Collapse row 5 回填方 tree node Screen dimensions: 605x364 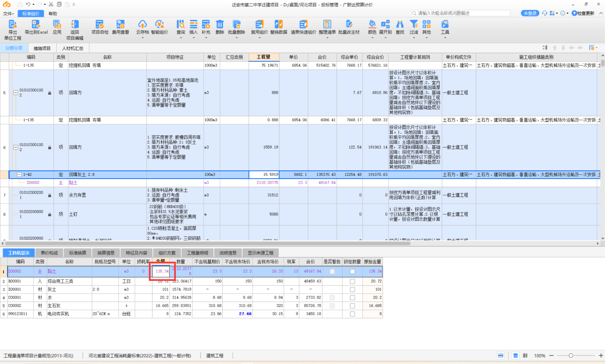[15, 93]
